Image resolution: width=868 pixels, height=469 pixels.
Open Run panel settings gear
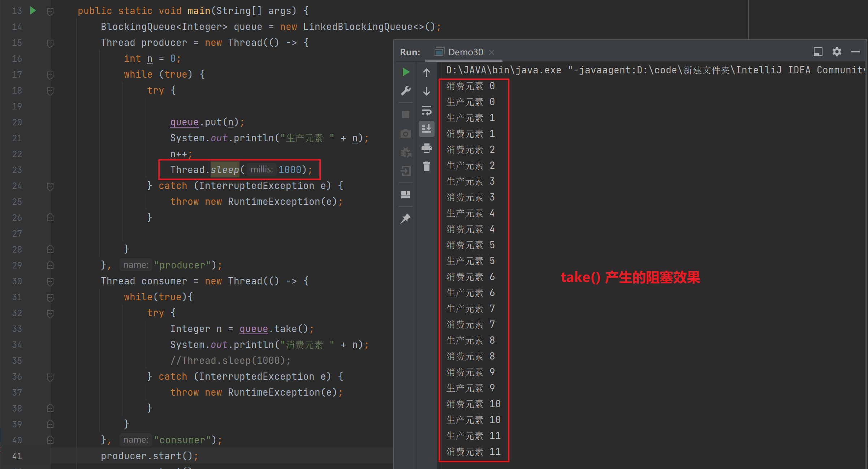[837, 52]
